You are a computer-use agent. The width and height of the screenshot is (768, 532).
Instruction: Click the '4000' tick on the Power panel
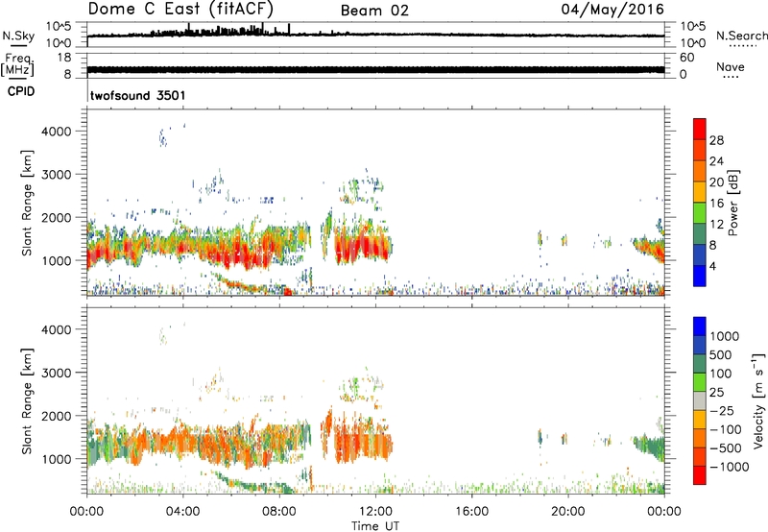[57, 132]
